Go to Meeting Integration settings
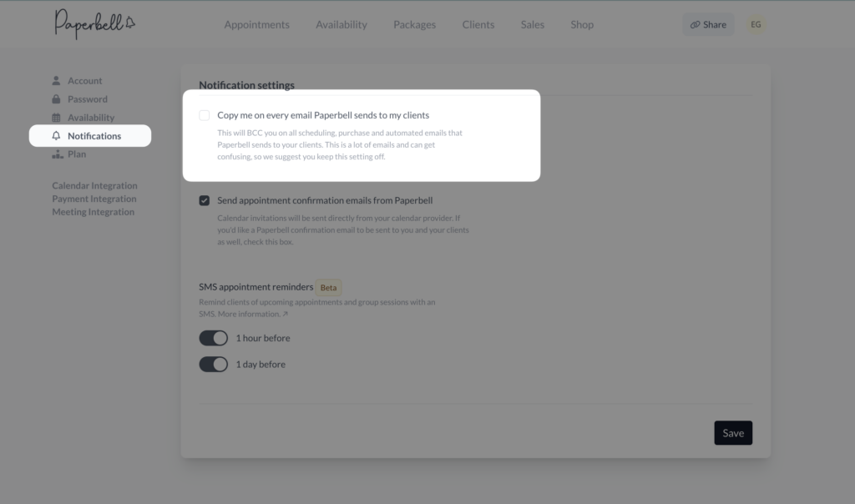The width and height of the screenshot is (855, 504). click(93, 212)
